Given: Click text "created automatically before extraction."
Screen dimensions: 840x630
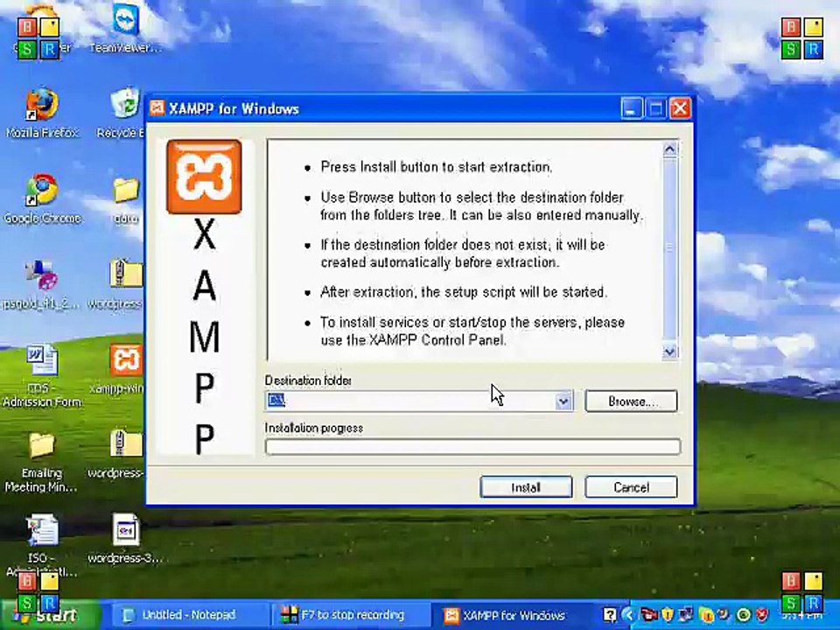Looking at the screenshot, I should point(440,262).
